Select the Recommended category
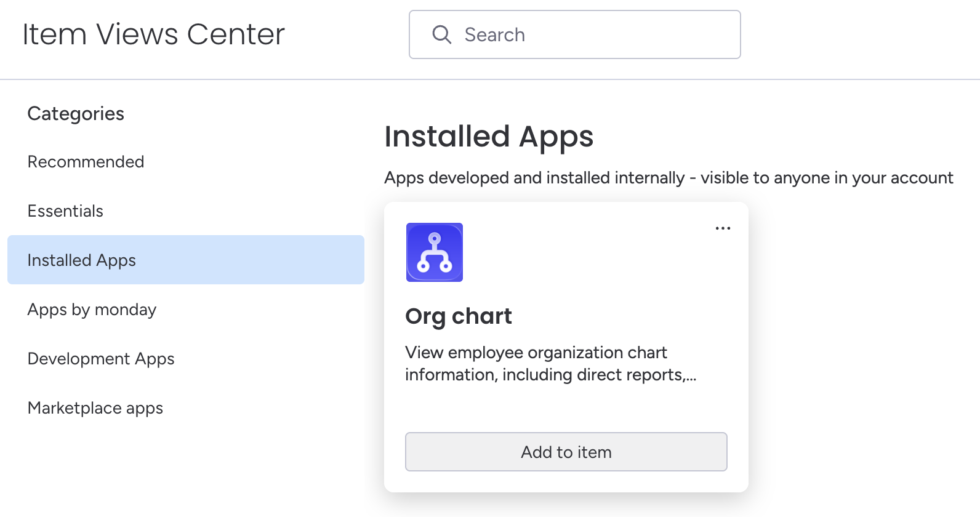 click(86, 162)
